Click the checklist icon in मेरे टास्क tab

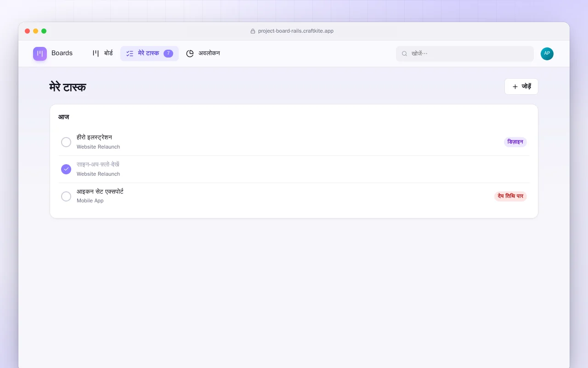point(130,53)
